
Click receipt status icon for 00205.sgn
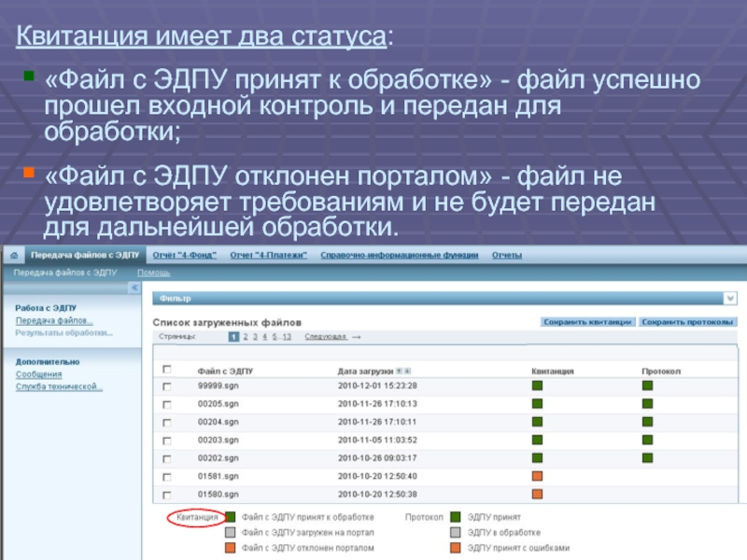pos(537,403)
